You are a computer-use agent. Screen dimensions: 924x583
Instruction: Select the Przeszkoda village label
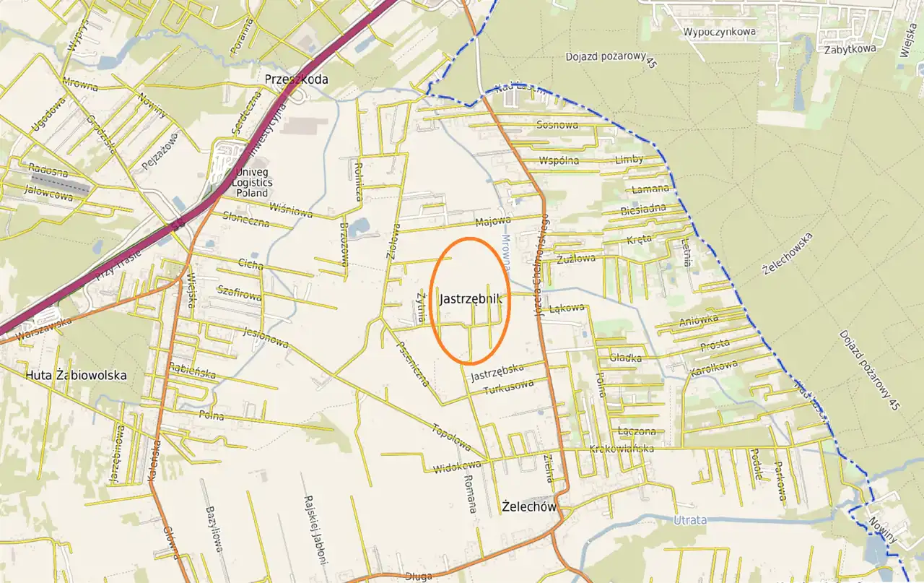297,79
